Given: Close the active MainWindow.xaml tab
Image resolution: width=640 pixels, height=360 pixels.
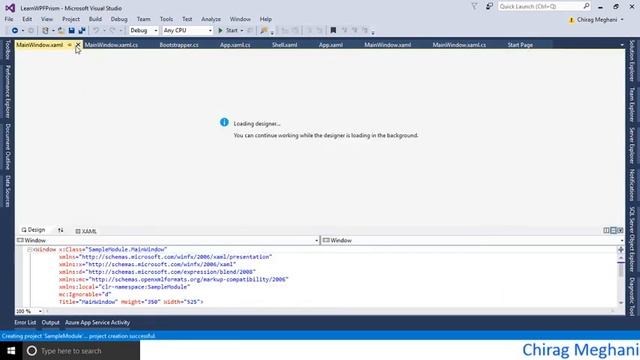Looking at the screenshot, I should pos(78,45).
